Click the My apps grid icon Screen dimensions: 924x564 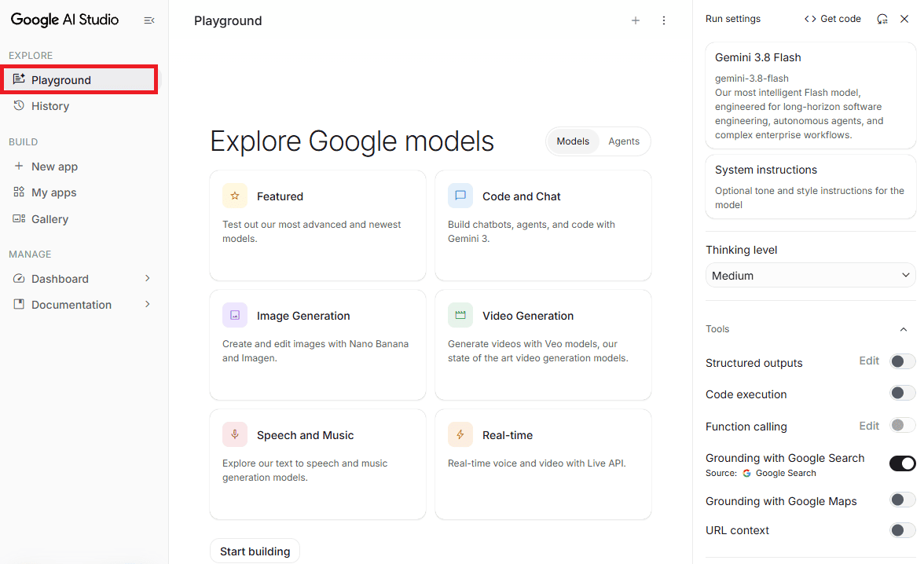pos(19,192)
